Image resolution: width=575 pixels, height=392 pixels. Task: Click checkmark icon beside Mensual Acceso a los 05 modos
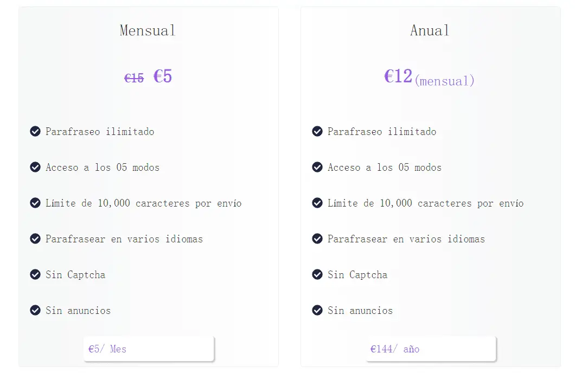(35, 167)
